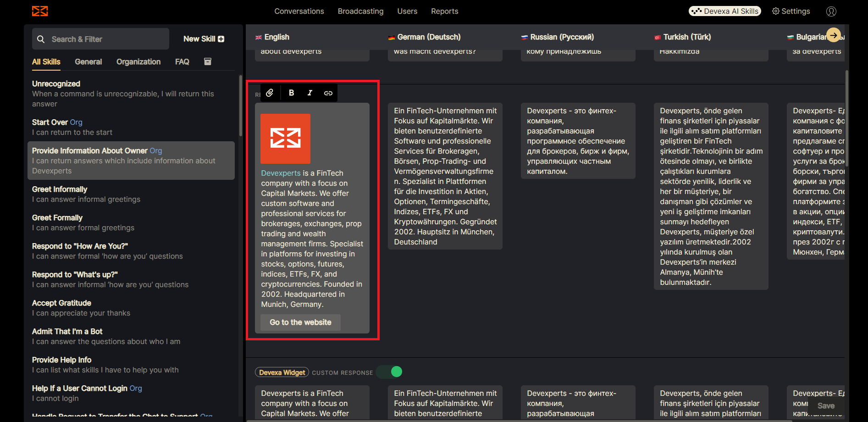Toggle bold formatting
Screen dimensions: 868x422
coord(291,93)
